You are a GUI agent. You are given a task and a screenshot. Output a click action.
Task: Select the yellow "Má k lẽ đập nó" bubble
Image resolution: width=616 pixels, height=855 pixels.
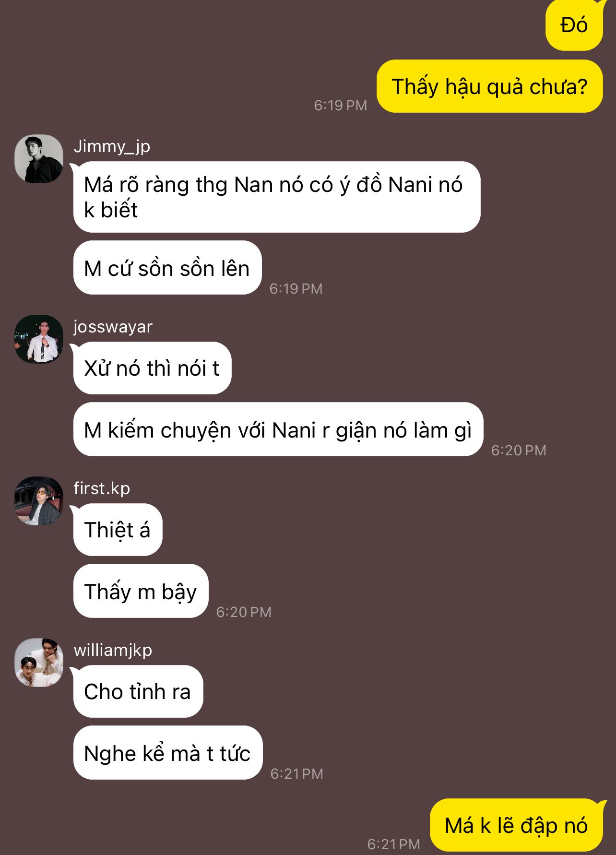[x=517, y=825]
